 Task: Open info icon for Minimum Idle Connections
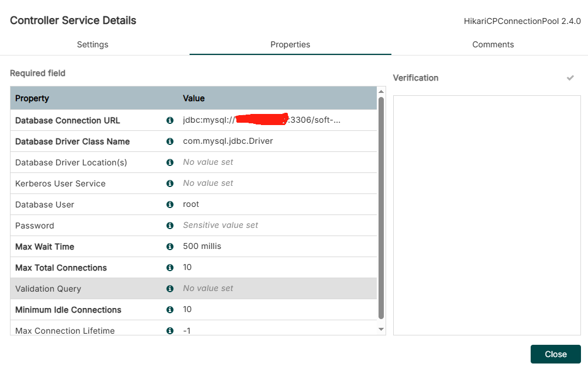(x=170, y=309)
